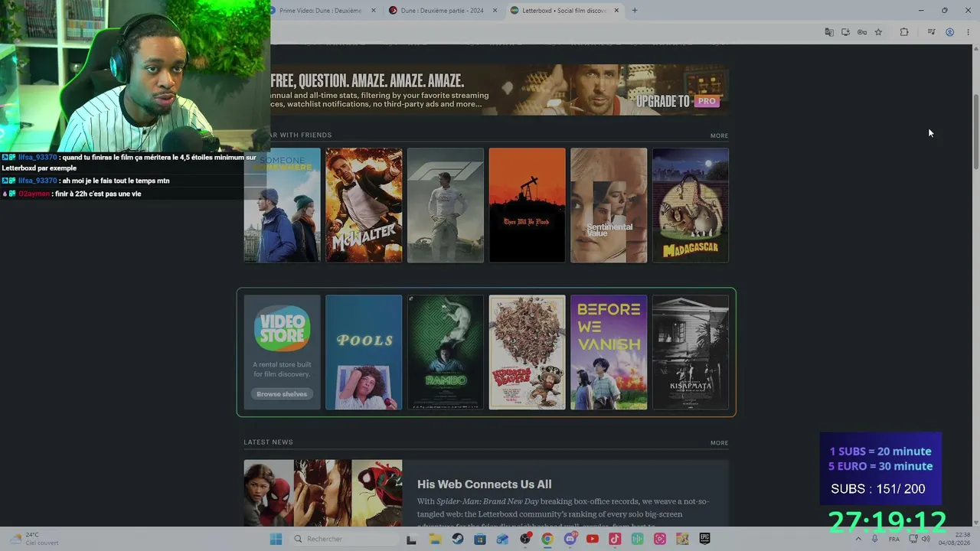Click the install app icon in address bar
Screen dimensions: 980x551
[x=845, y=32]
